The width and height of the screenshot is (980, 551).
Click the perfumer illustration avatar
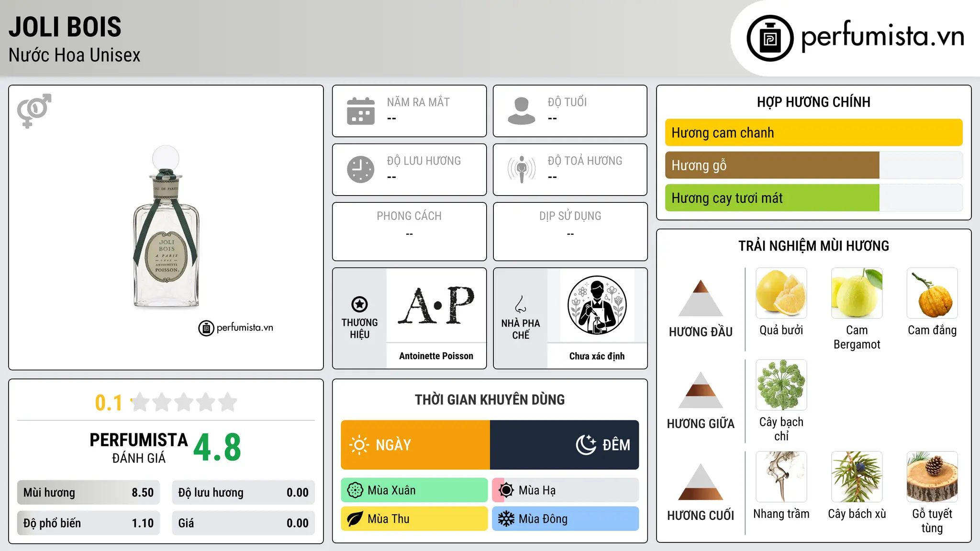597,305
